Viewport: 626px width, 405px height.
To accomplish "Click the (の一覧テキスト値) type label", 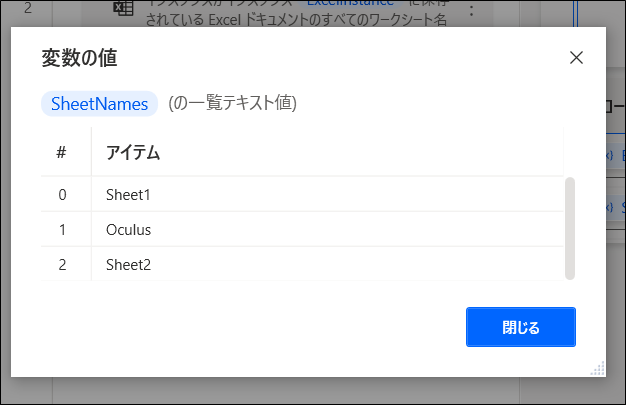I will click(232, 103).
